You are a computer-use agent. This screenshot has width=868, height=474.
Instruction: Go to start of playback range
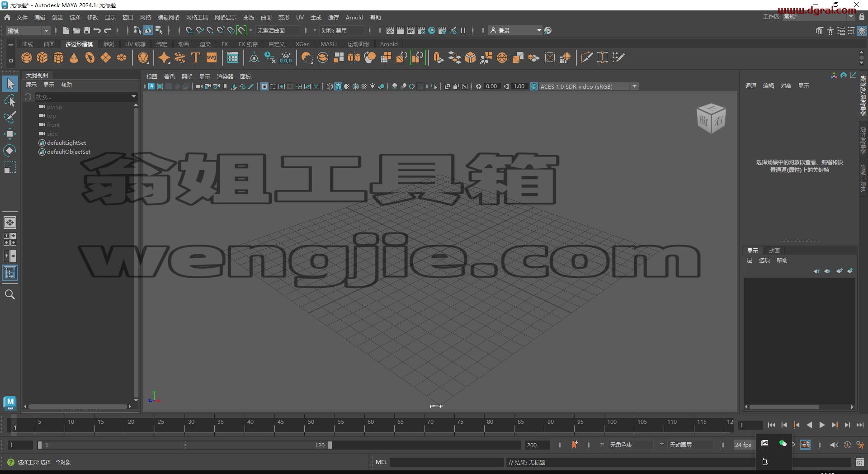(x=771, y=425)
